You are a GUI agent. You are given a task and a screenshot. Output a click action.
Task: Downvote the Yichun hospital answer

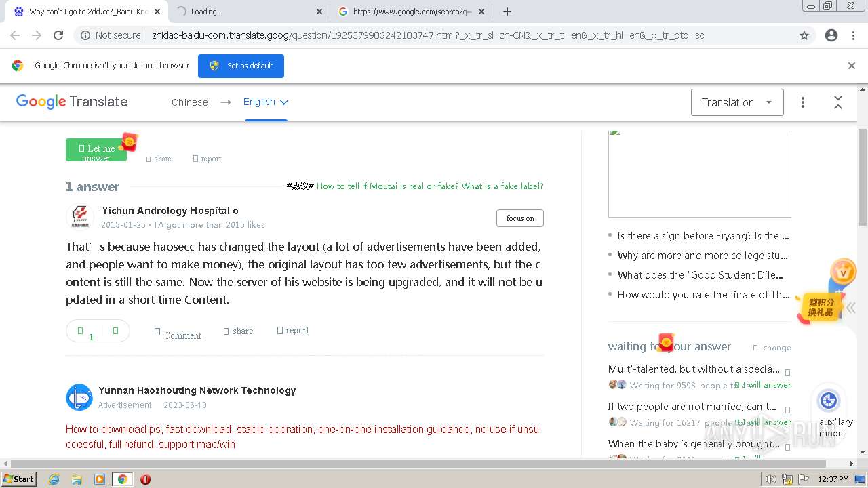coord(115,331)
